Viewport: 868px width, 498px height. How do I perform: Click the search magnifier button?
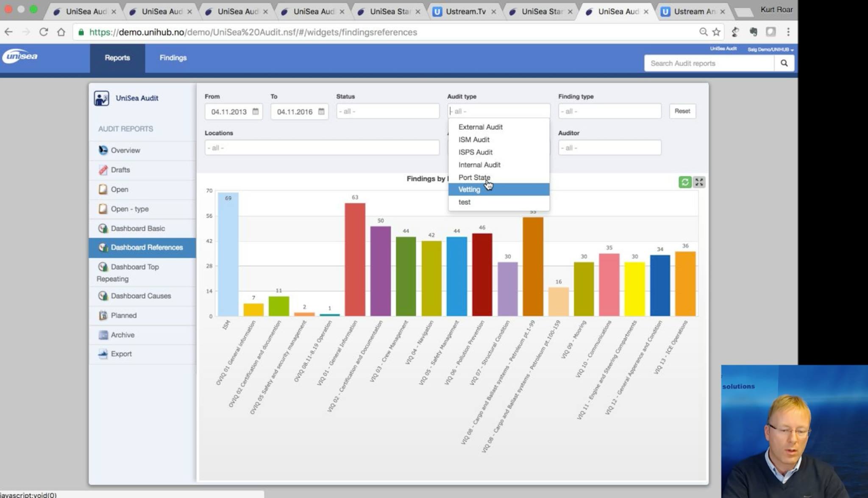tap(784, 63)
